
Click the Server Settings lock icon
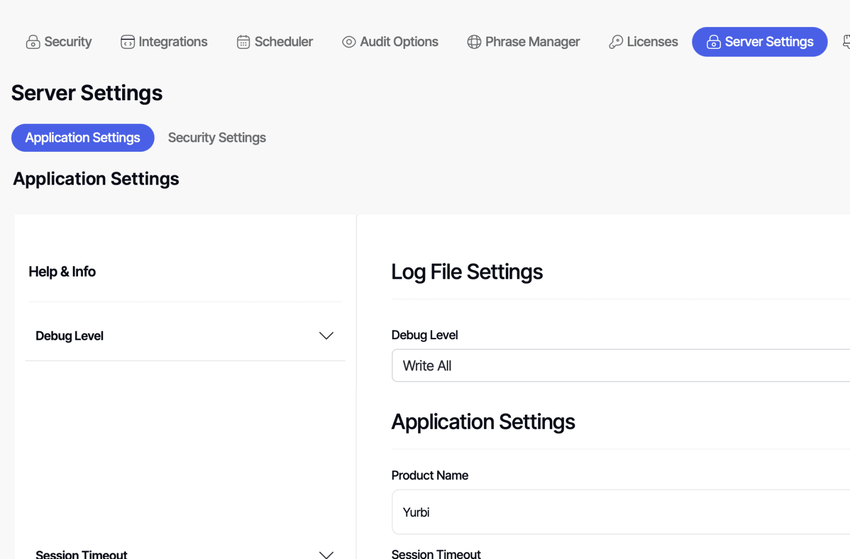click(713, 42)
